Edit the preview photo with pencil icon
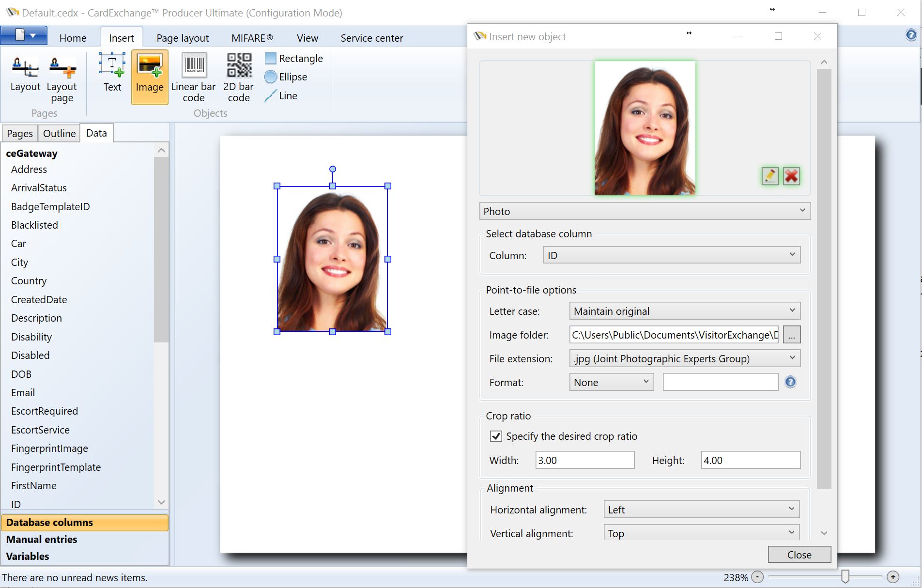Image resolution: width=922 pixels, height=588 pixels. (x=770, y=176)
